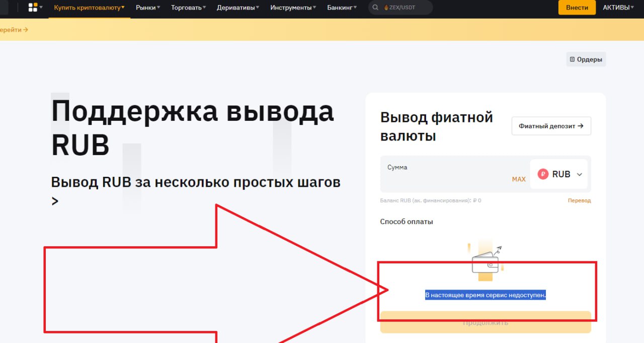
Task: Click the Внести button
Action: point(577,8)
